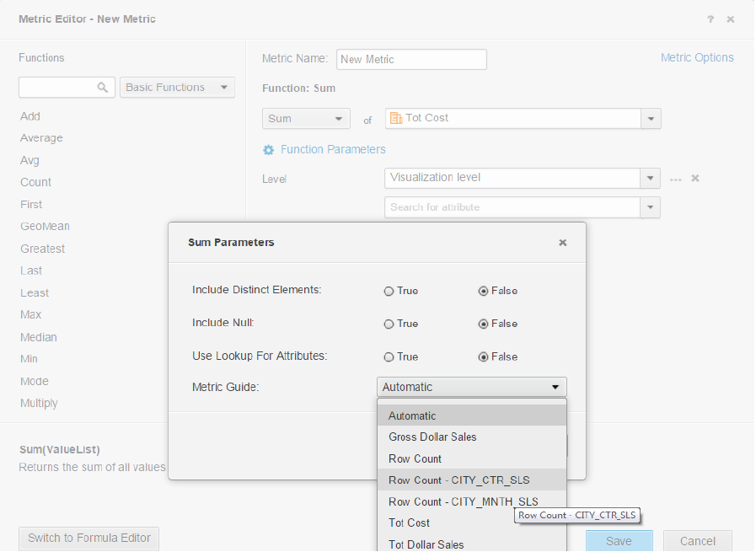The height and width of the screenshot is (552, 756).
Task: Close the Sum Parameters dialog
Action: point(562,243)
